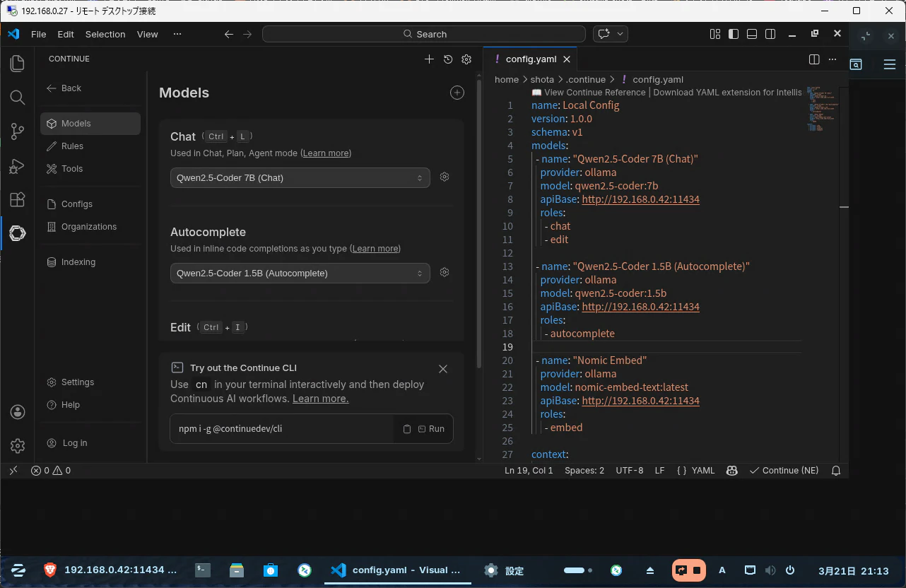Run the npm install command
The width and height of the screenshot is (906, 588).
pyautogui.click(x=431, y=429)
